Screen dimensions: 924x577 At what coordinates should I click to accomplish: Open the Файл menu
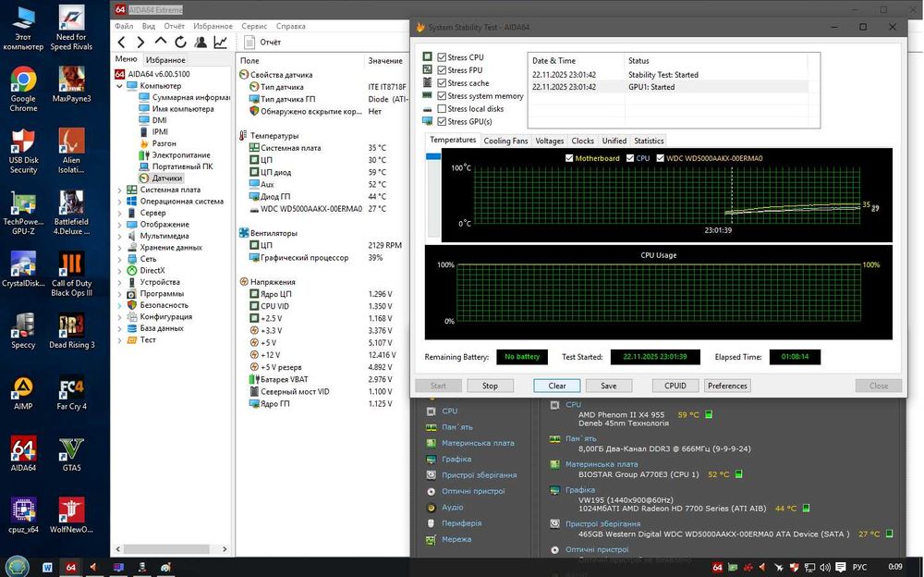(x=124, y=26)
